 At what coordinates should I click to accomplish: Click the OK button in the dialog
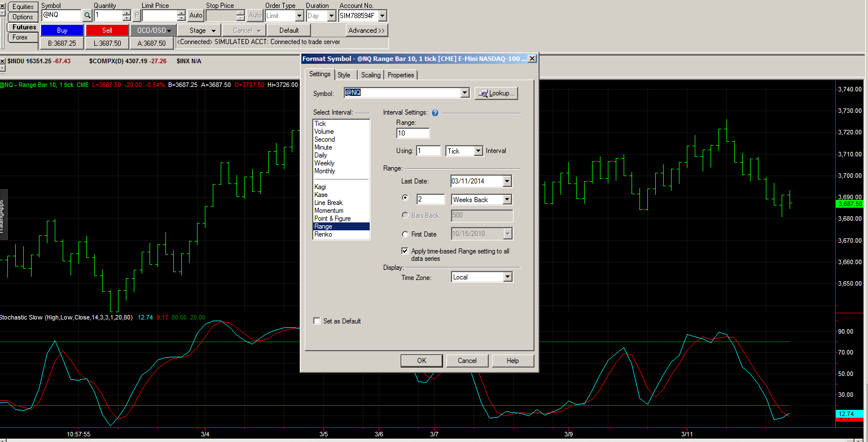(x=422, y=361)
